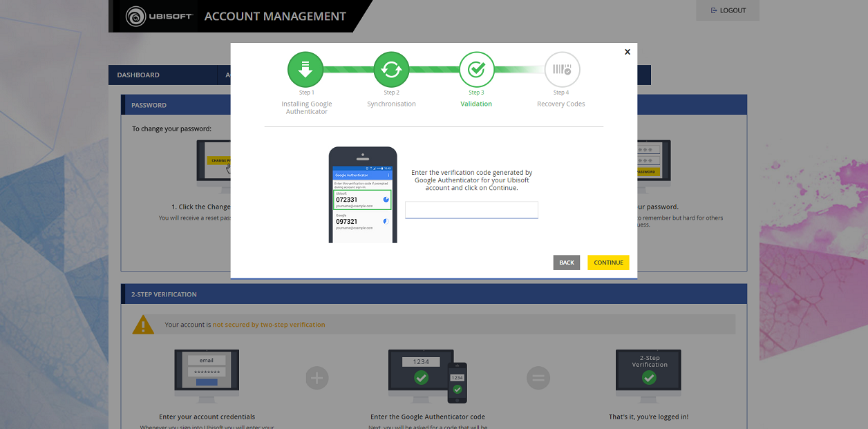Click the Step 4 recovery codes icon
This screenshot has height=429, width=868.
click(x=562, y=69)
